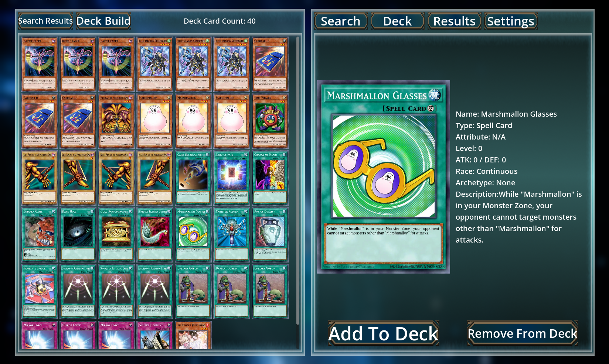
Task: Switch to the Deck tab
Action: (x=398, y=21)
